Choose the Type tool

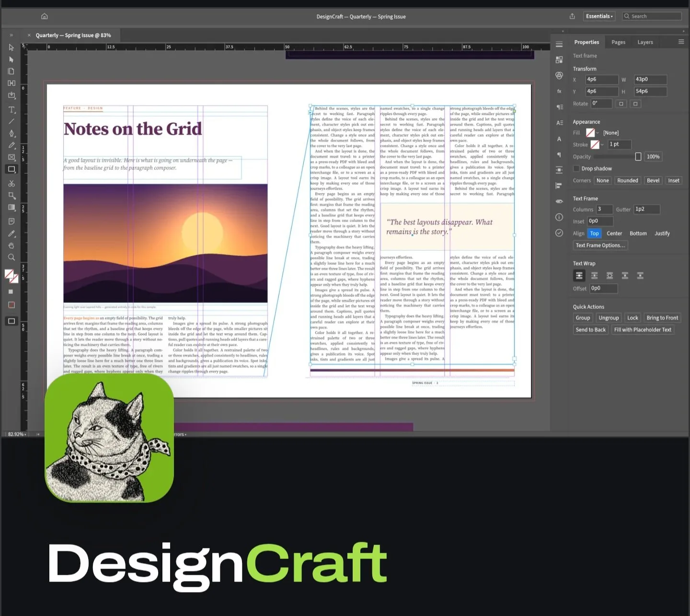click(x=11, y=110)
